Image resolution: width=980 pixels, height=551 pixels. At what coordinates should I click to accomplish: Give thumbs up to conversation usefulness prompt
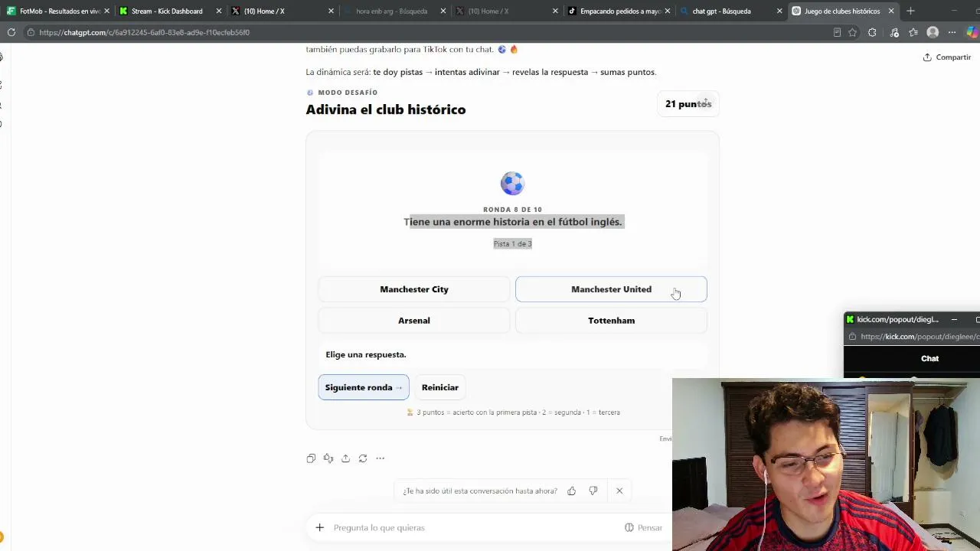[x=571, y=491]
